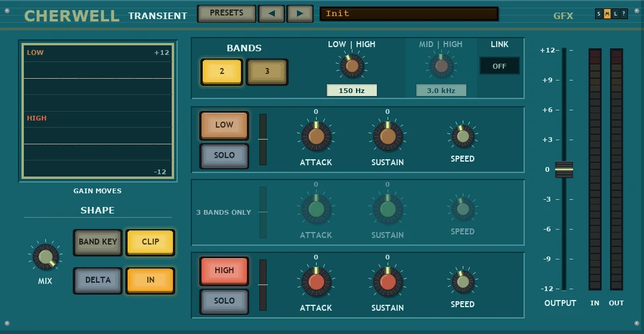The image size is (644, 334).
Task: Click the IN level meter
Action: pyautogui.click(x=595, y=169)
